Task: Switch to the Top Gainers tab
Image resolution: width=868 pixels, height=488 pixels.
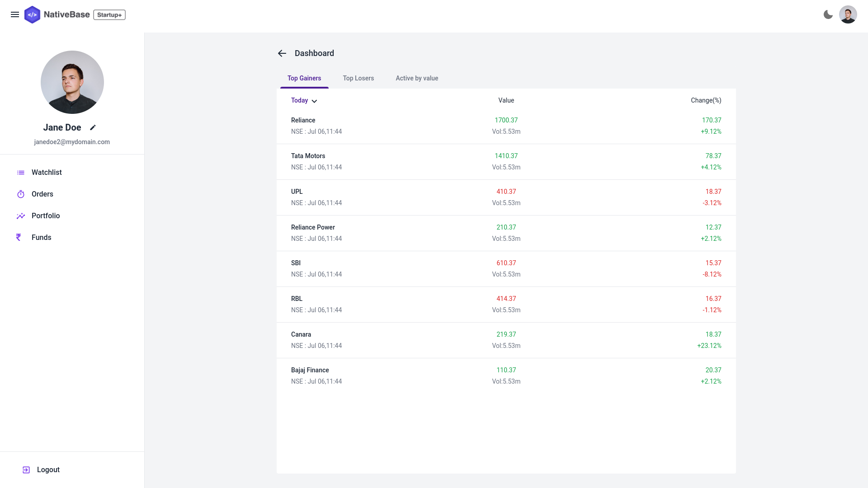Action: point(304,78)
